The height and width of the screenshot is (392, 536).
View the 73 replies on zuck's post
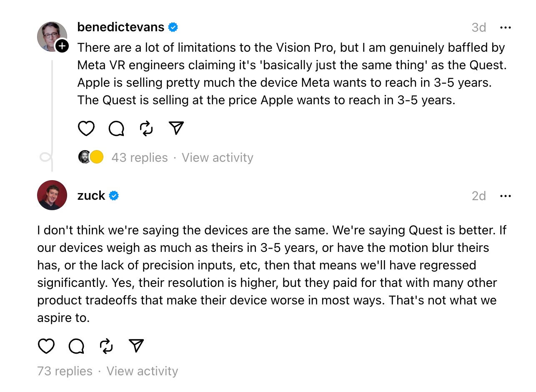(x=65, y=371)
